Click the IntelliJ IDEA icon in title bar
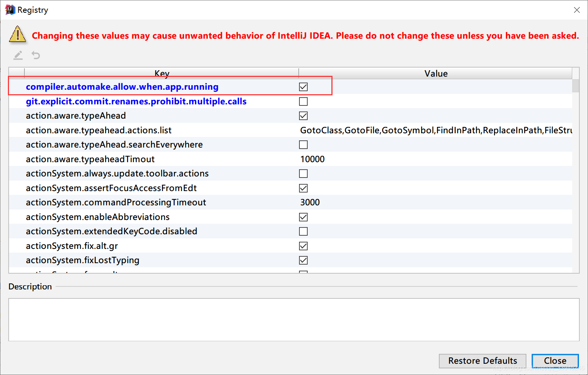 (x=10, y=10)
